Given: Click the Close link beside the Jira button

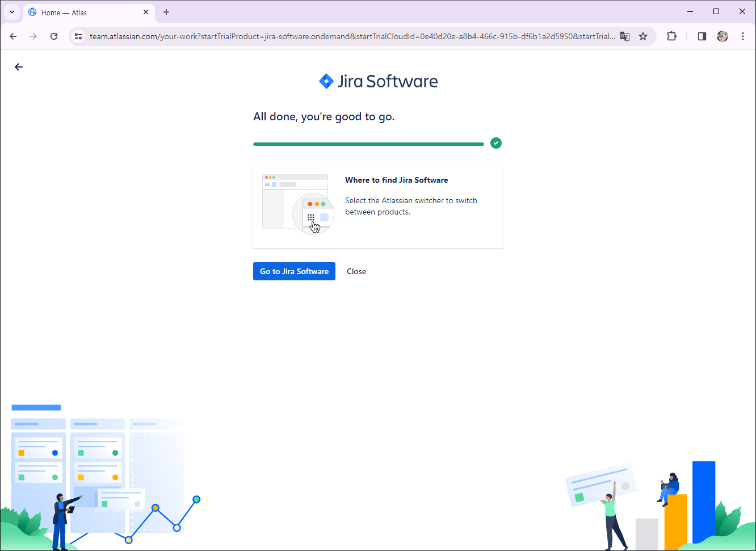Looking at the screenshot, I should (356, 271).
